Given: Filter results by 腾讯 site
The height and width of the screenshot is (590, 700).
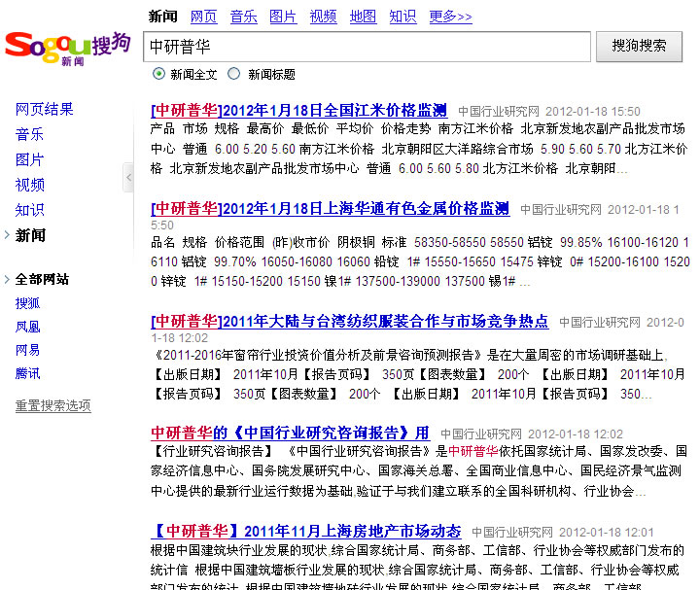Looking at the screenshot, I should [28, 373].
